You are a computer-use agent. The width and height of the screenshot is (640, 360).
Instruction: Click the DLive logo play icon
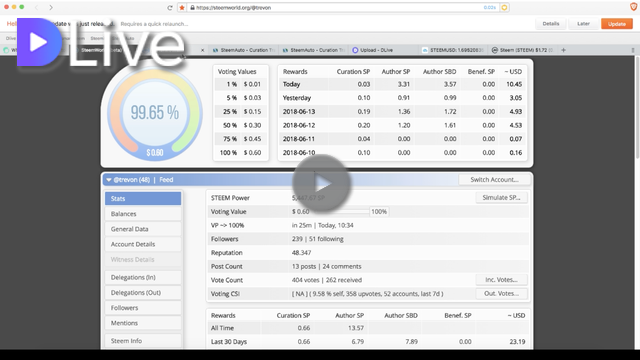(x=39, y=42)
